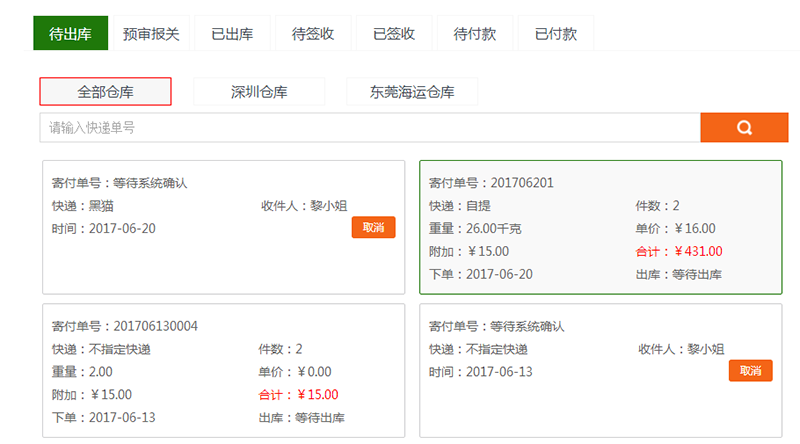Switch to the 待出库 tab
The image size is (800, 444).
pos(70,33)
